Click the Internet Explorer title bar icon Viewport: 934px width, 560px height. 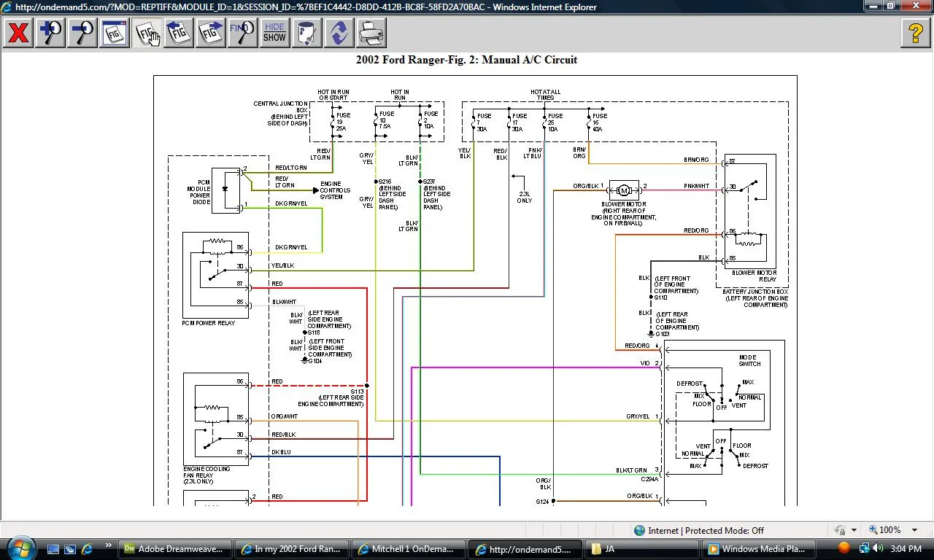7,7
